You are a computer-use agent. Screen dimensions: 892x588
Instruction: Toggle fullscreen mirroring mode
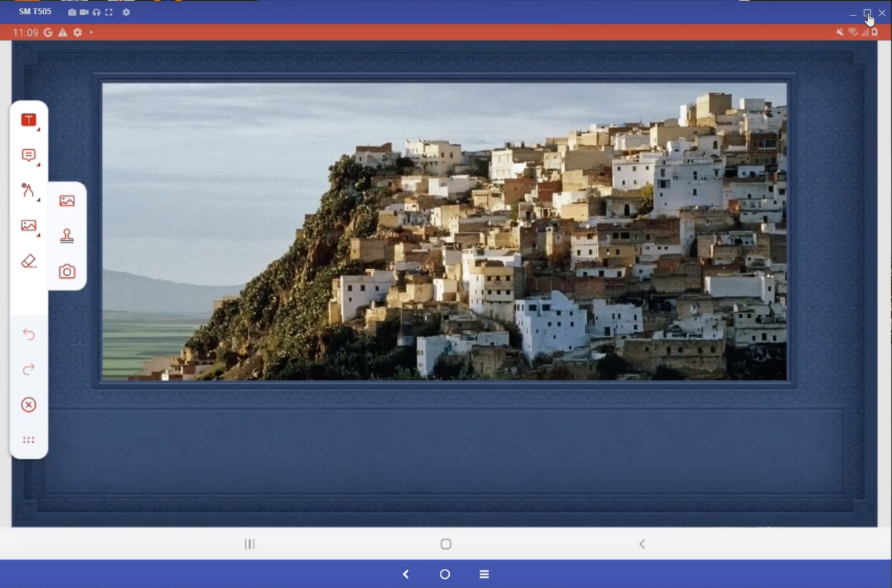click(x=109, y=13)
